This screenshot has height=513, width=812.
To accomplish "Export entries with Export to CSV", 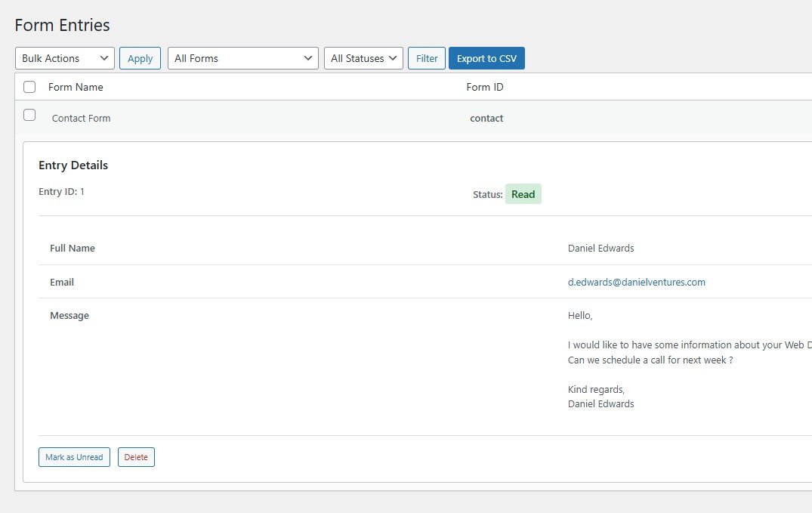I will (x=486, y=58).
